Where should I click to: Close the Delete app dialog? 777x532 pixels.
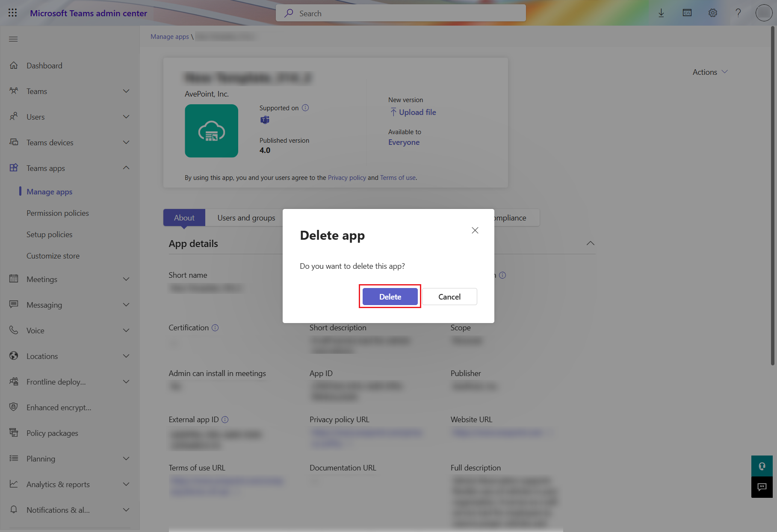point(475,230)
